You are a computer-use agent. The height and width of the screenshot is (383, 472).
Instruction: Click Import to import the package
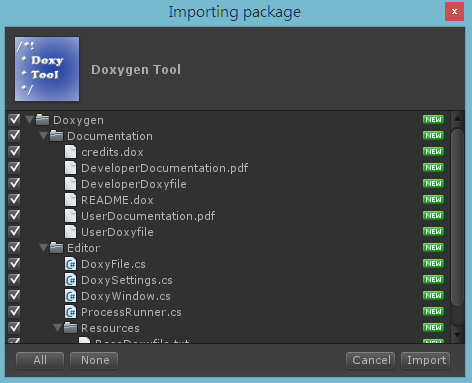(x=426, y=360)
